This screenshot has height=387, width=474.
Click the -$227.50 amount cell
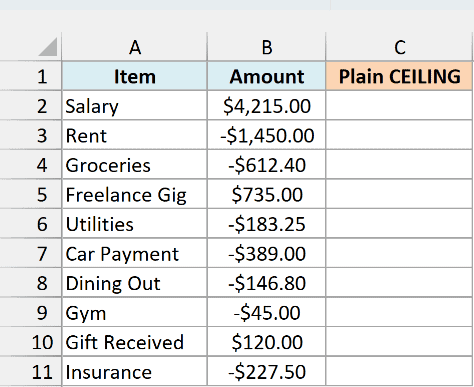[x=266, y=371]
